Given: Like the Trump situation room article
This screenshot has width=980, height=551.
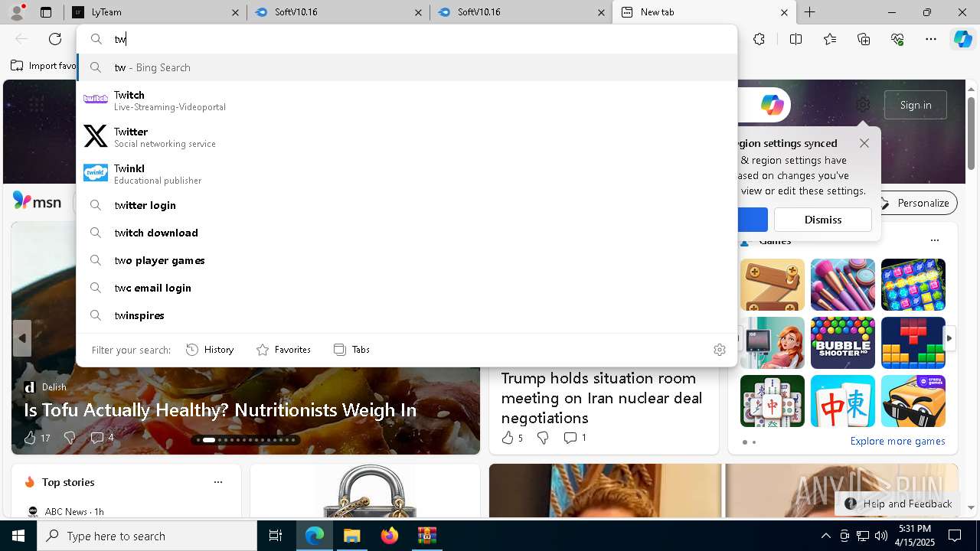Looking at the screenshot, I should (512, 438).
